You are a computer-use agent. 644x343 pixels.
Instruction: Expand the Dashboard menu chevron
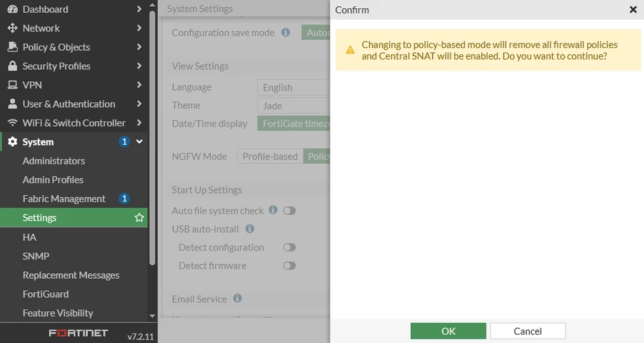139,9
